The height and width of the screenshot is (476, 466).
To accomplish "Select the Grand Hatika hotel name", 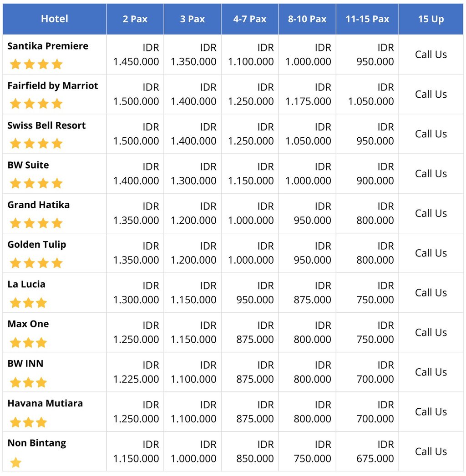I will click(38, 205).
